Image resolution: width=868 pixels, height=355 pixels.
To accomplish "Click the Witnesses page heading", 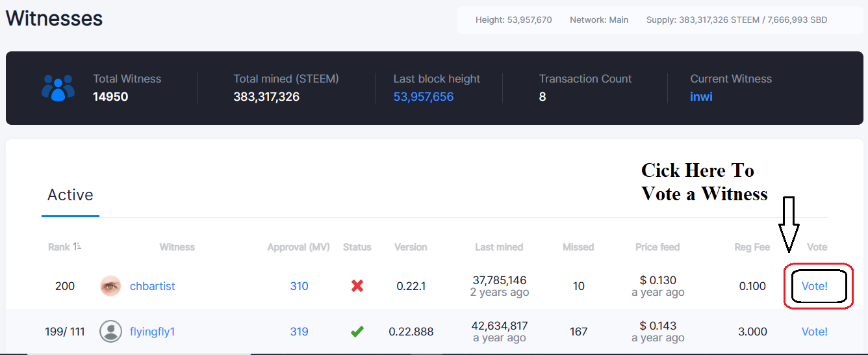I will 54,18.
